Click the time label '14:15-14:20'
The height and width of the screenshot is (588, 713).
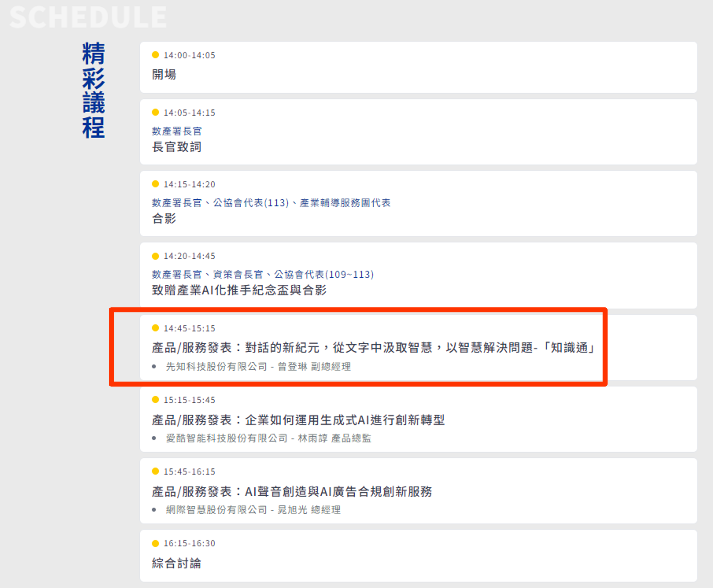[x=189, y=184]
